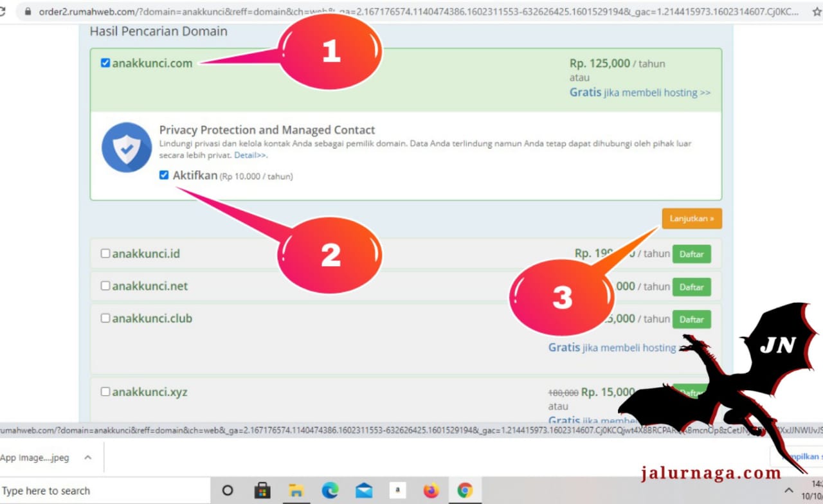Click Daftar for anakkunci.id
The image size is (823, 504).
692,254
